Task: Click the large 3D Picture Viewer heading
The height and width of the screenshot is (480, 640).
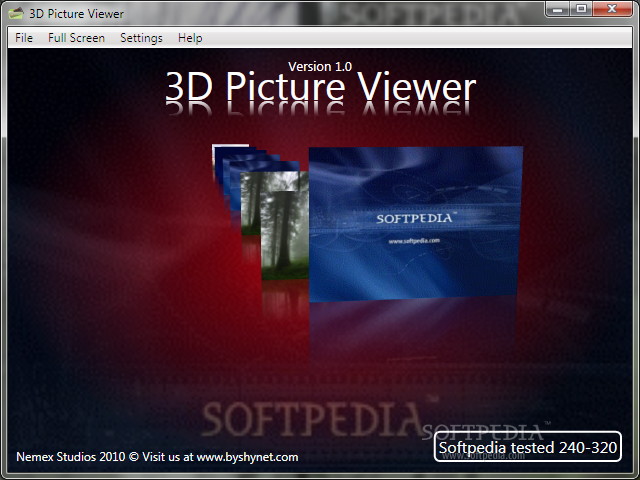Action: click(320, 87)
